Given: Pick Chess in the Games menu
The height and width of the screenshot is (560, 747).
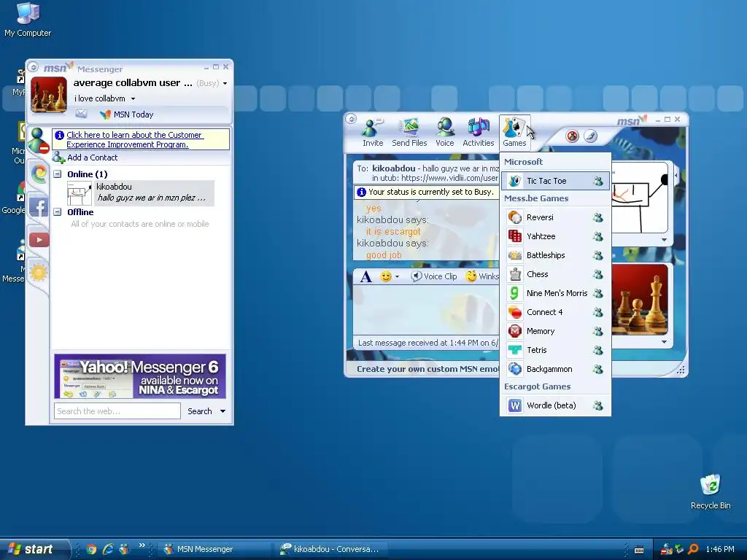Looking at the screenshot, I should [555, 274].
